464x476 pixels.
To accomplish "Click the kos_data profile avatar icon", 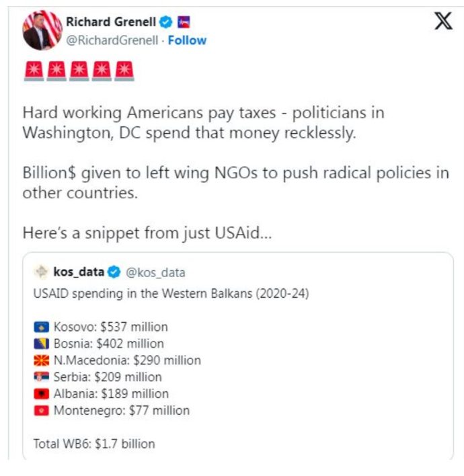I will pos(42,272).
